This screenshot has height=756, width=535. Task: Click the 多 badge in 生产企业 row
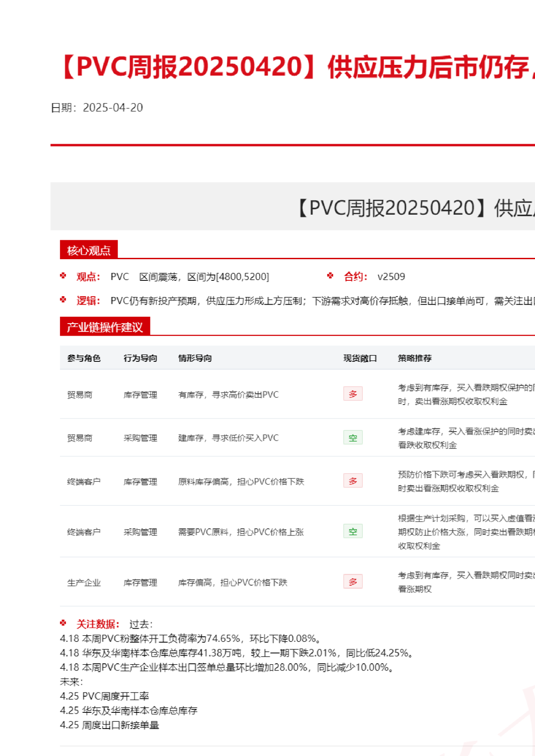coord(353,582)
